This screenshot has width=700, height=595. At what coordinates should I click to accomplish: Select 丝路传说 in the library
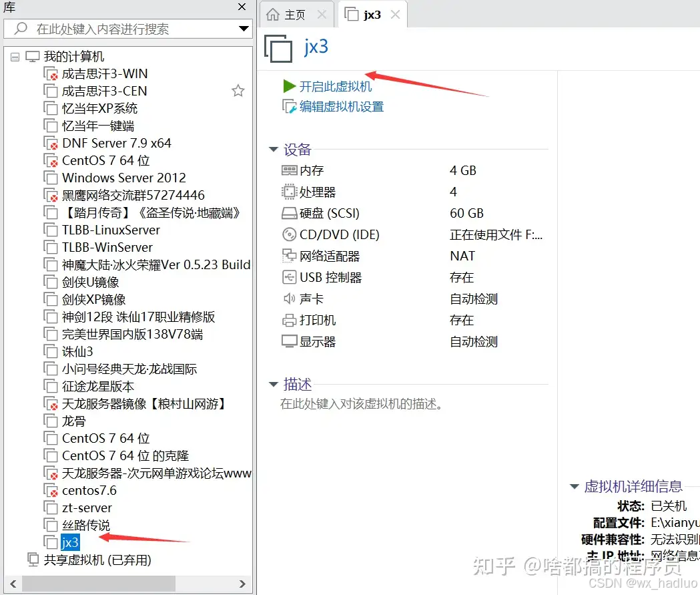click(x=85, y=526)
